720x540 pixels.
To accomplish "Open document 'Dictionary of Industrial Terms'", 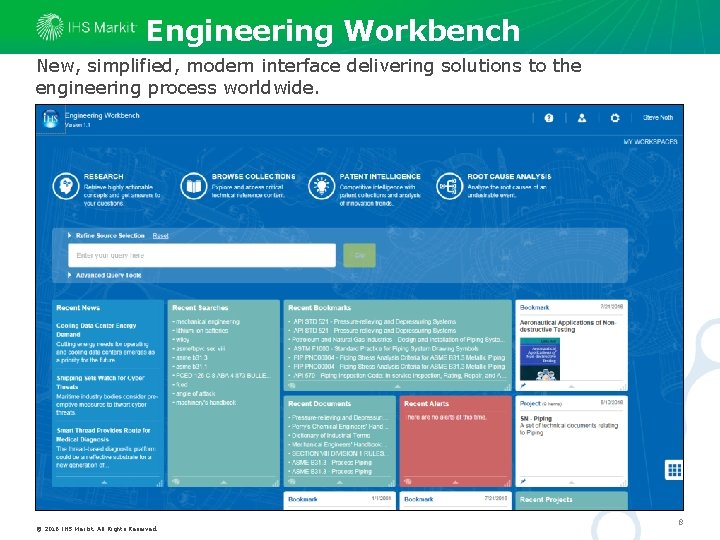I will coord(329,435).
